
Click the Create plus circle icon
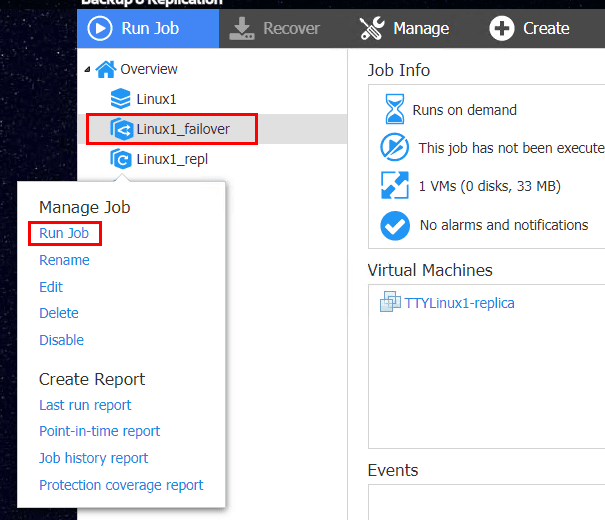tap(502, 29)
